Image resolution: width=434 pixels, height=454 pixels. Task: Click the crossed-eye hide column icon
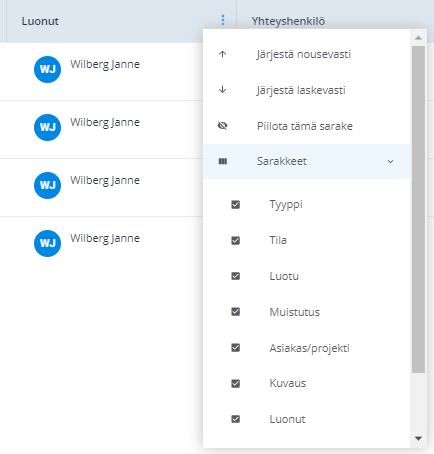pos(222,126)
